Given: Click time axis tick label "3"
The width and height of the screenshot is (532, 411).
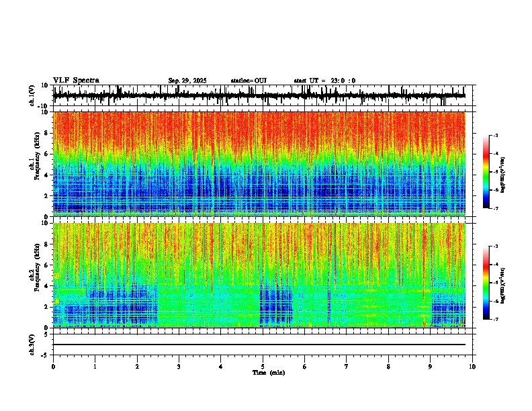Looking at the screenshot, I should click(x=179, y=367).
